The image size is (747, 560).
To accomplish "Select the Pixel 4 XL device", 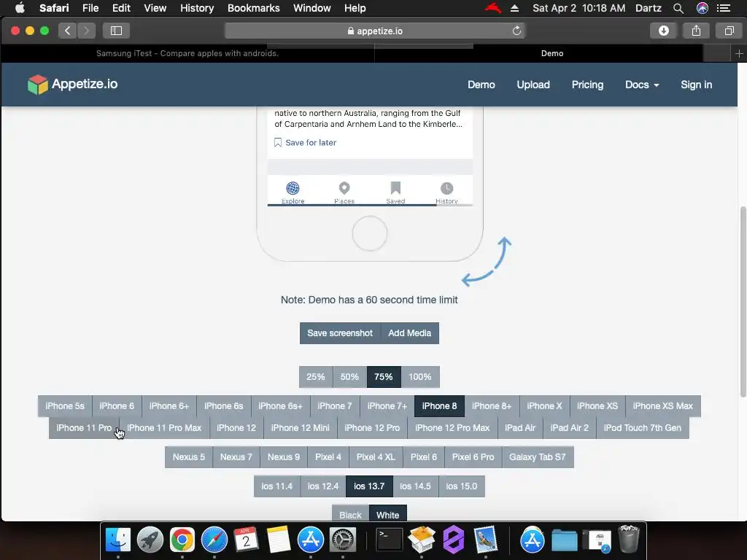I will [x=376, y=457].
